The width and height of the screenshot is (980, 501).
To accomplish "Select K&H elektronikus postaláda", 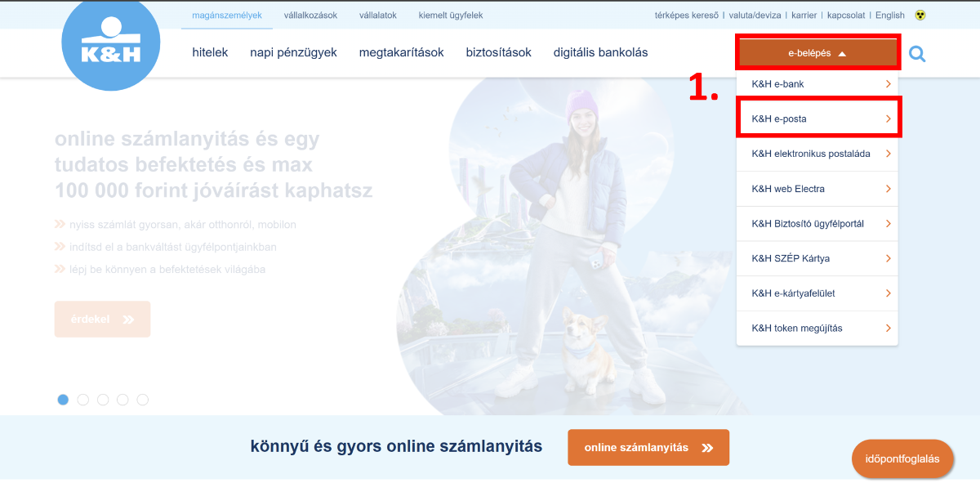I will click(817, 154).
